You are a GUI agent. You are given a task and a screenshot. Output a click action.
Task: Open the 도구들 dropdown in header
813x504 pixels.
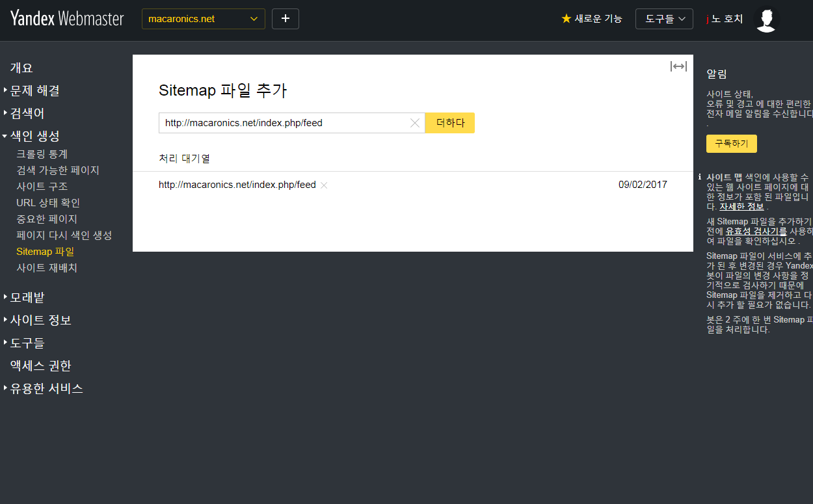665,19
